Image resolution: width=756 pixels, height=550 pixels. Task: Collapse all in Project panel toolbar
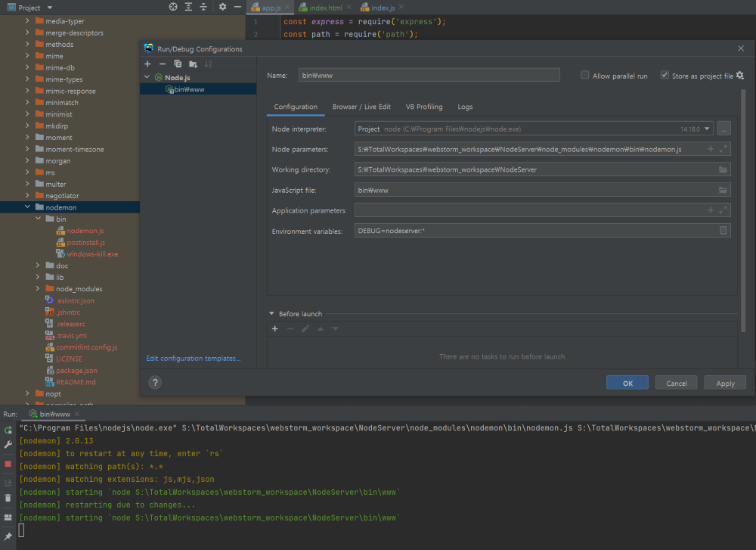(x=203, y=7)
